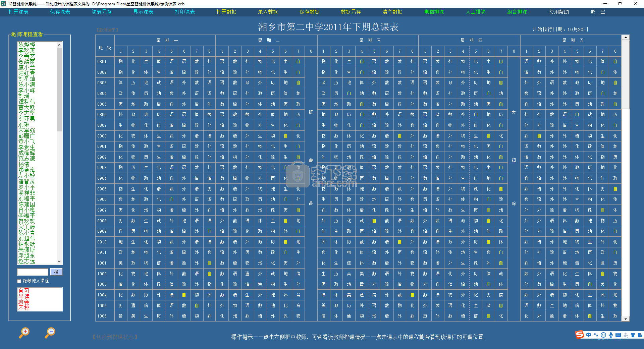Image resolution: width=644 pixels, height=349 pixels.
Task: Click the timetable title 湘乡市第二中学2011年下期总课表
Action: click(x=328, y=27)
